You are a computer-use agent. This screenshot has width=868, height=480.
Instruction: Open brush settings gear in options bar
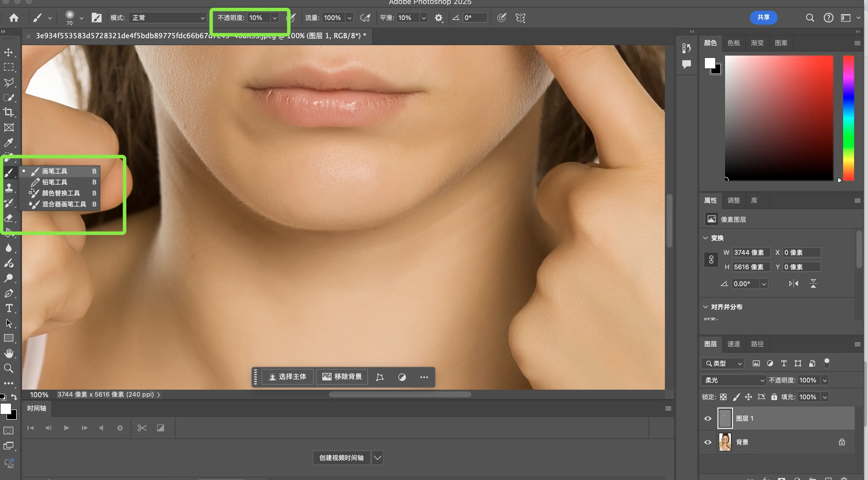click(438, 18)
